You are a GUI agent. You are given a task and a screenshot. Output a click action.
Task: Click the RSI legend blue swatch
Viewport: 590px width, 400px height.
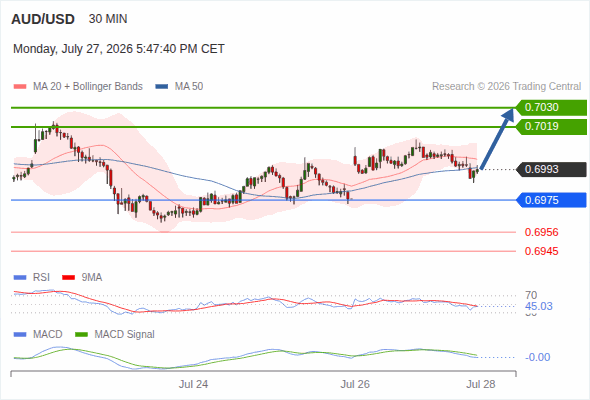coord(20,278)
